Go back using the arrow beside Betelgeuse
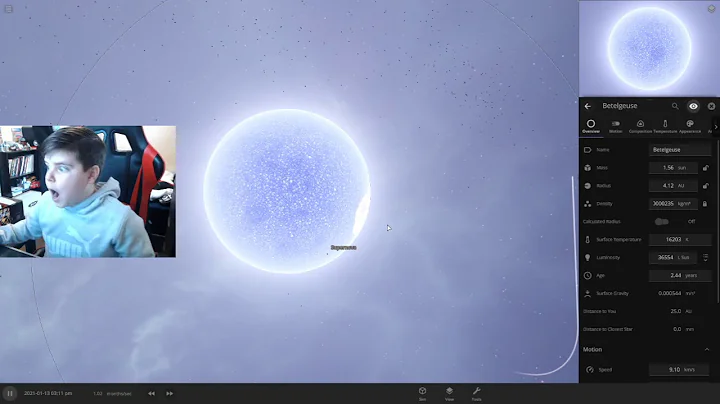This screenshot has height=404, width=720. tap(588, 106)
